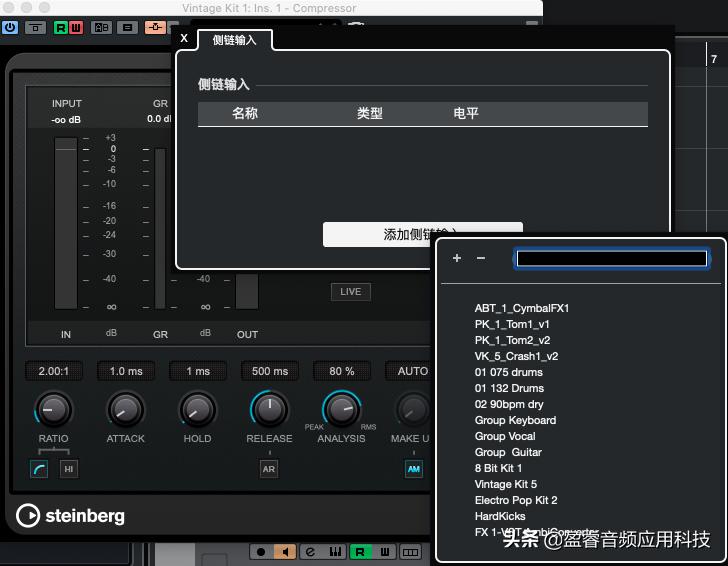Click the RATIO knob
The height and width of the screenshot is (566, 728).
point(53,409)
